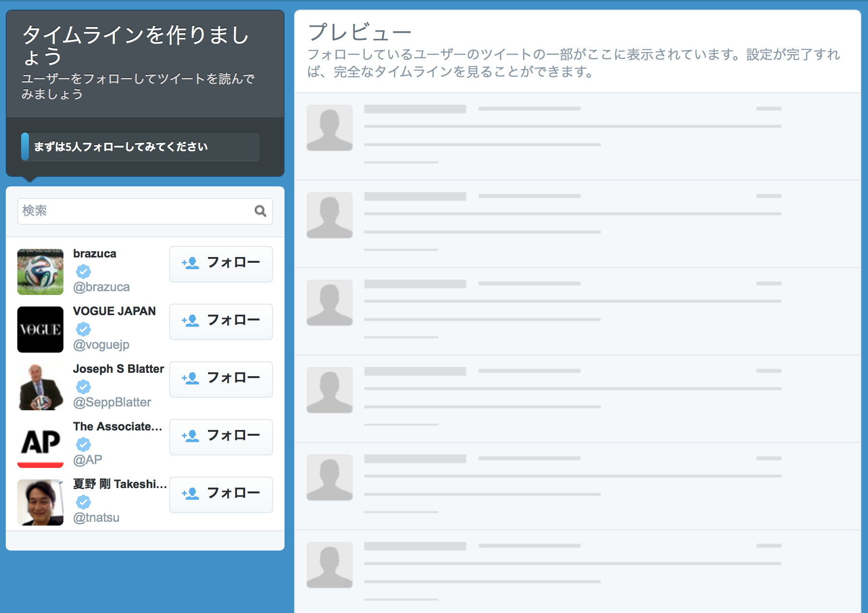The height and width of the screenshot is (613, 868).
Task: Click VOGUE JAPAN's verified checkmark badge
Action: click(x=83, y=329)
